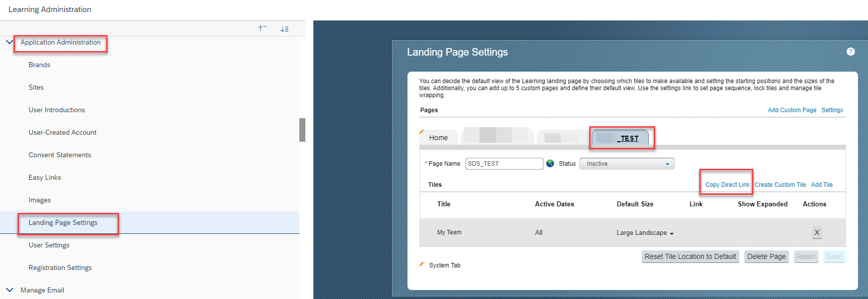Screen dimensions: 868x299
Task: Click the collapse all arrow icon in sidebar
Action: tap(262, 29)
